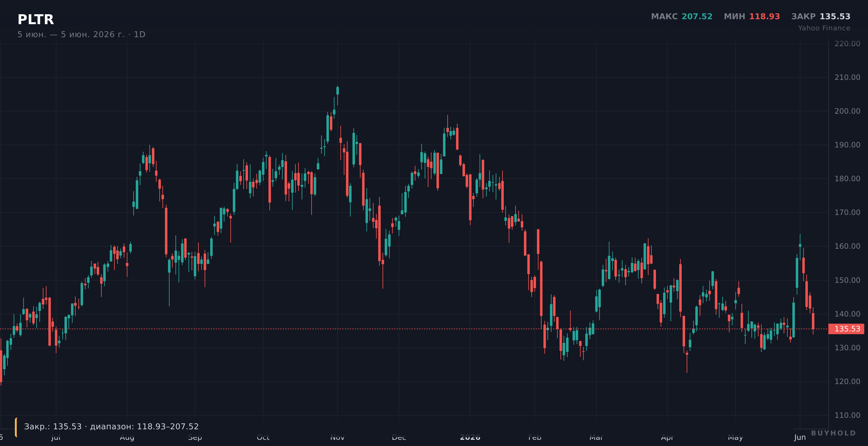Click the 160.00 price axis label
The height and width of the screenshot is (446, 868).
point(847,246)
